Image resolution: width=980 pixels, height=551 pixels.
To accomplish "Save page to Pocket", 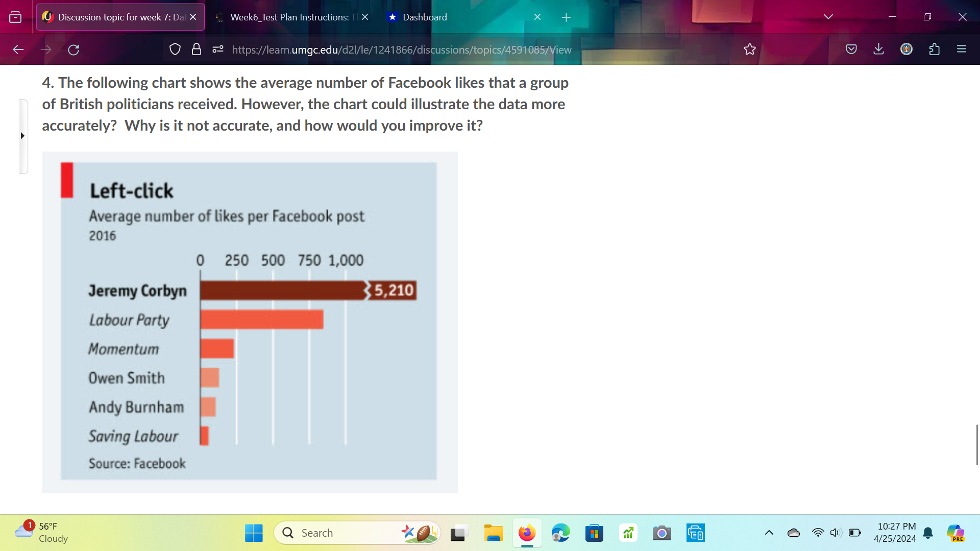I will (x=851, y=49).
